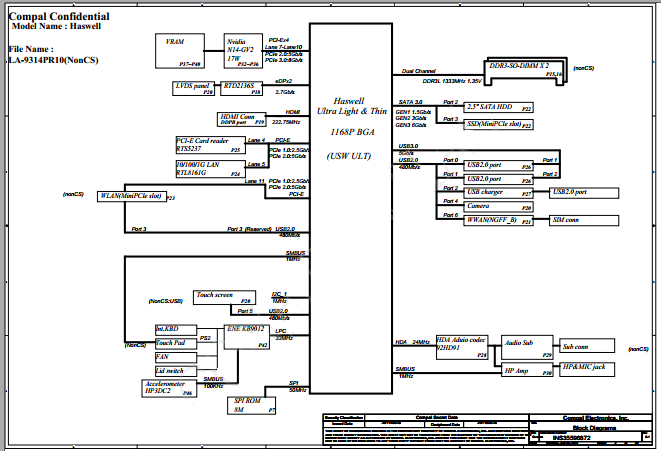Click the USB2.0 port block beside USB charger
Image resolution: width=661 pixels, height=451 pixels.
coord(584,193)
